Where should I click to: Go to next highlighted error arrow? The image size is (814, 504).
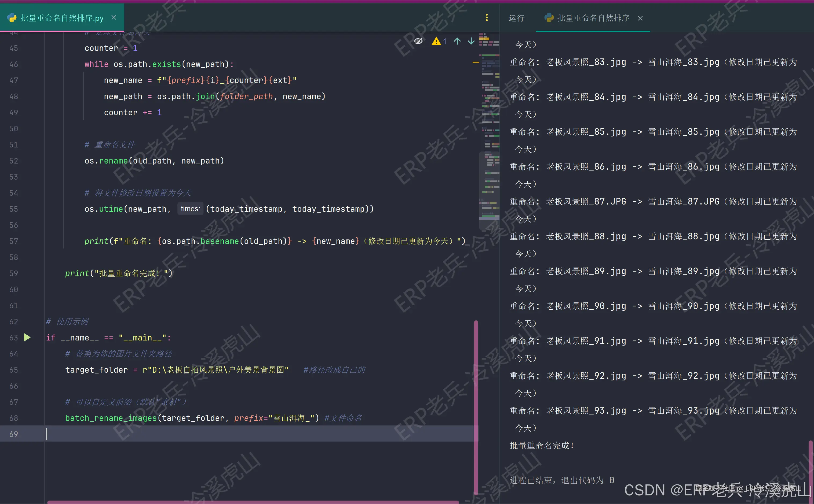coord(471,41)
